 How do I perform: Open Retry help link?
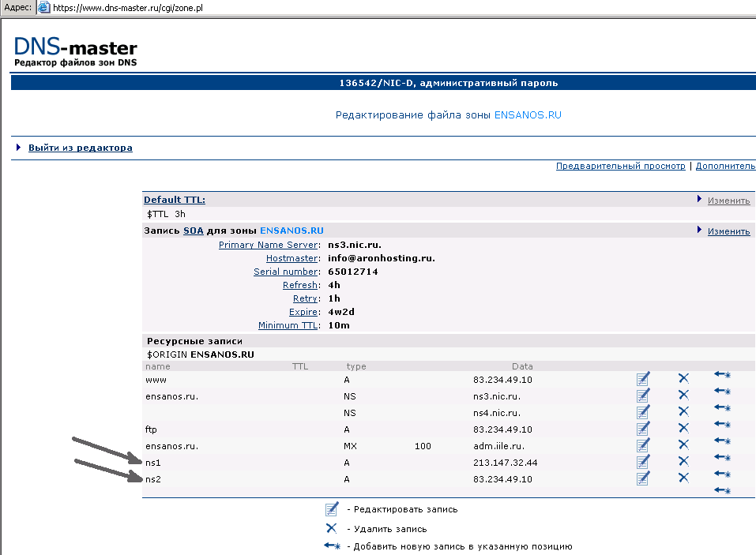click(305, 298)
